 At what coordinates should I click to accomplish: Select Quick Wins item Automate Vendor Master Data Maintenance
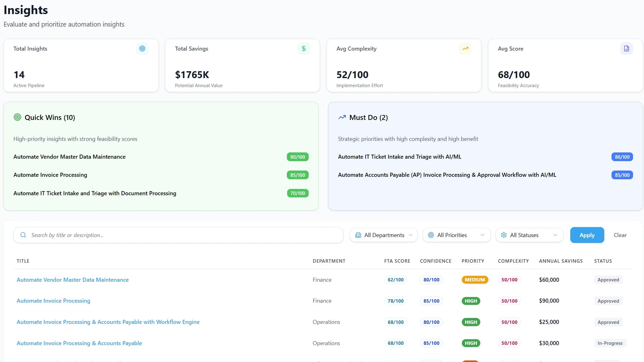coord(69,157)
